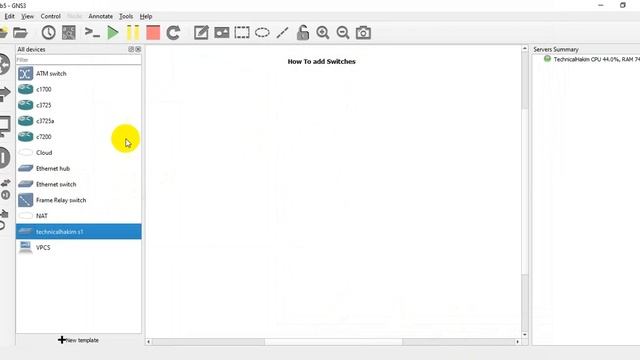Insert a picture icon
The image size is (640, 360).
pyautogui.click(x=222, y=33)
